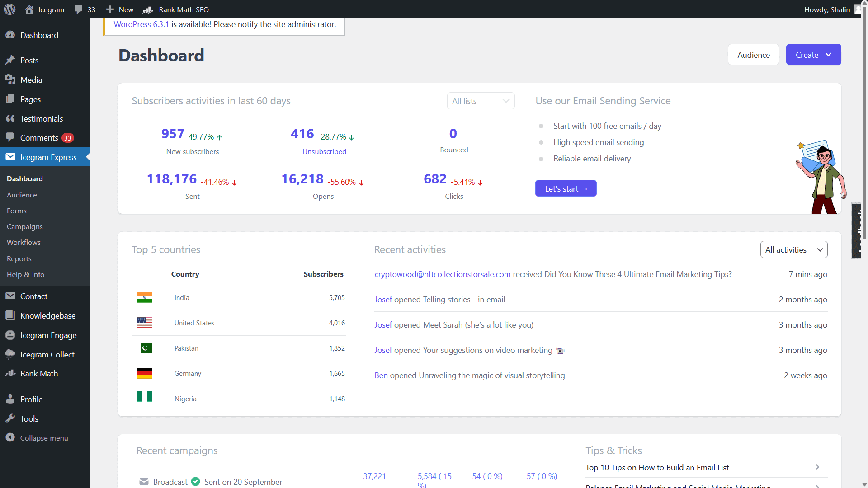
Task: Click the Icegram Engage icon
Action: 10,335
